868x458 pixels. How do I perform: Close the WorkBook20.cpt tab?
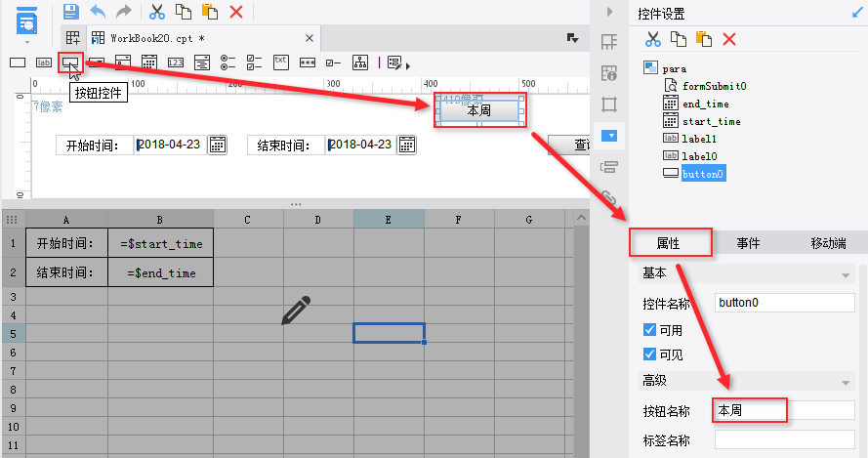[x=310, y=38]
